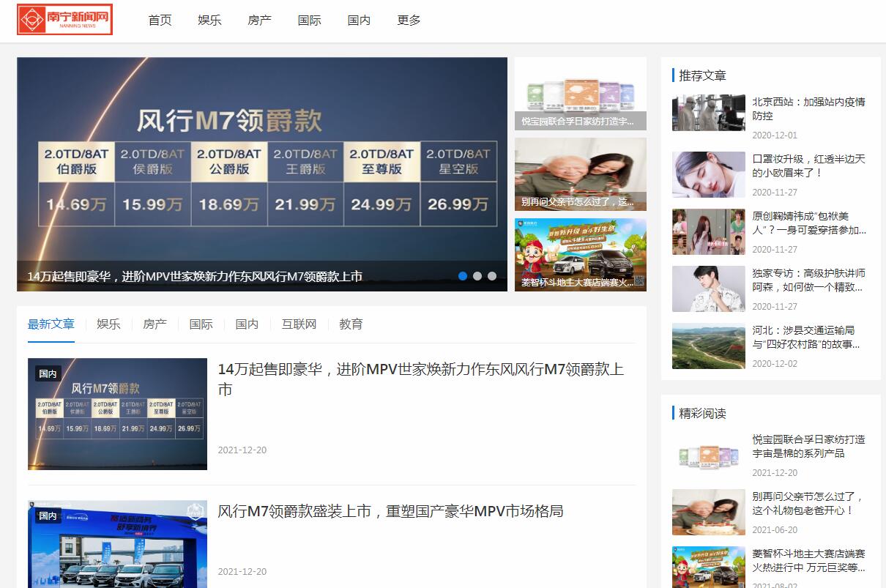
Task: Switch to the 教育 article tab
Action: [351, 324]
